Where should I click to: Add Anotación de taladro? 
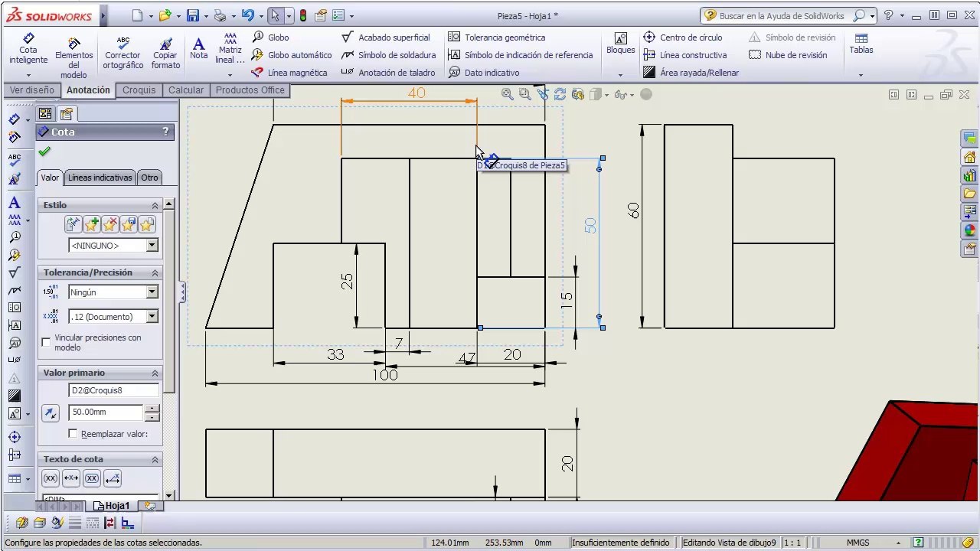pos(388,73)
